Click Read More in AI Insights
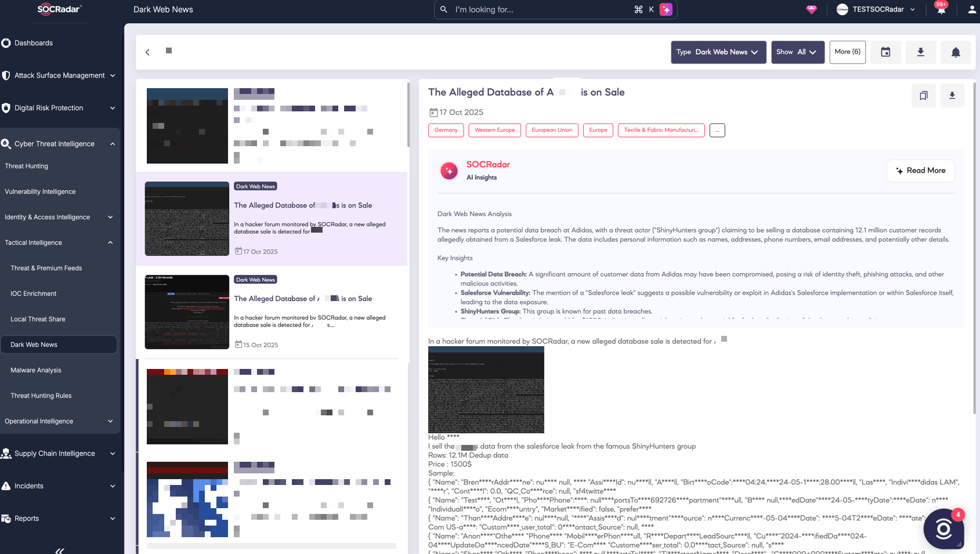The width and height of the screenshot is (980, 554). tap(920, 171)
